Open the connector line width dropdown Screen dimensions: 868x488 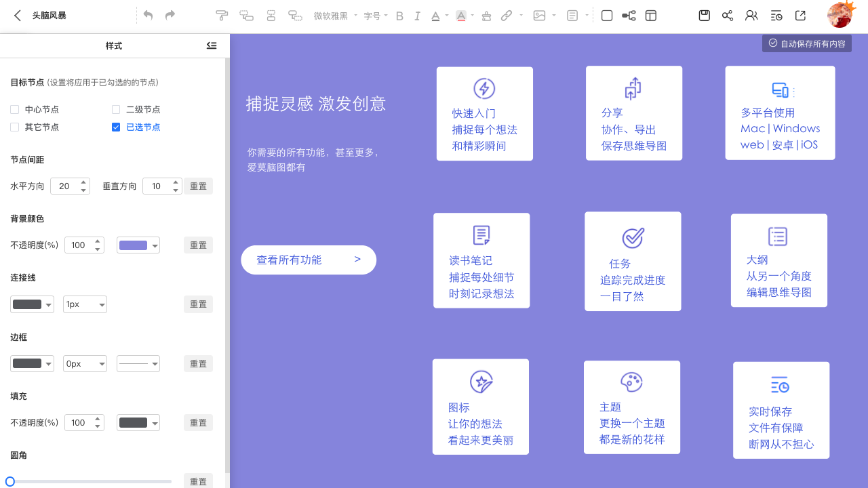click(85, 304)
